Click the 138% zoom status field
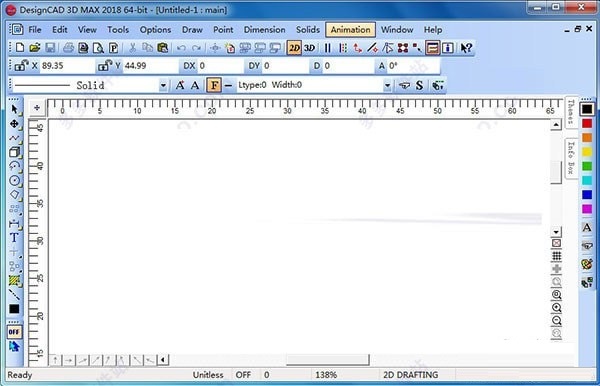The image size is (600, 386). [x=326, y=375]
